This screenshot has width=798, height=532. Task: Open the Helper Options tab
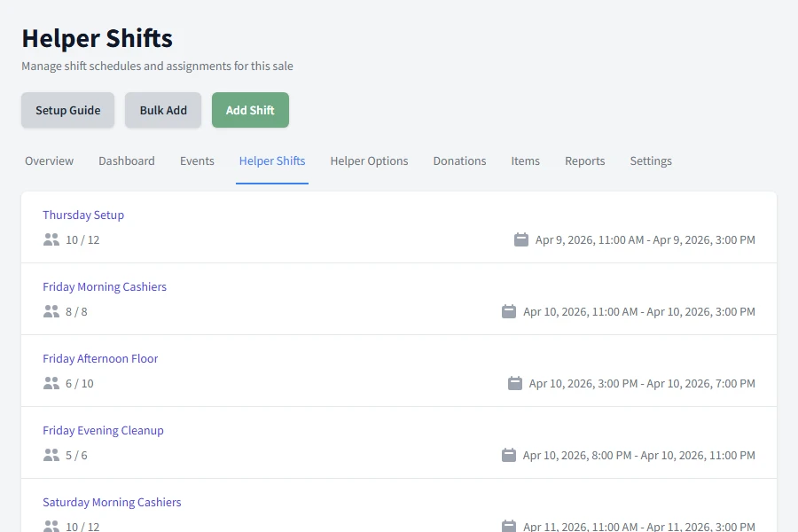(x=369, y=160)
